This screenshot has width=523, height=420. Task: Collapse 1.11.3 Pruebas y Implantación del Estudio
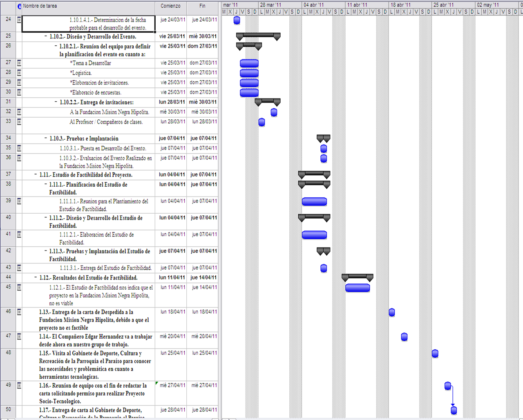pos(46,252)
